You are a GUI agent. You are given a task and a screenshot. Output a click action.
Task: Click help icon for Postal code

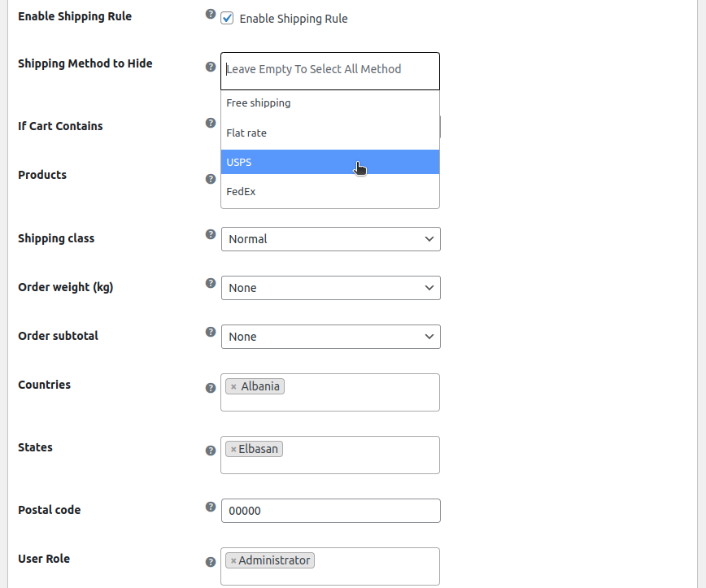(211, 507)
